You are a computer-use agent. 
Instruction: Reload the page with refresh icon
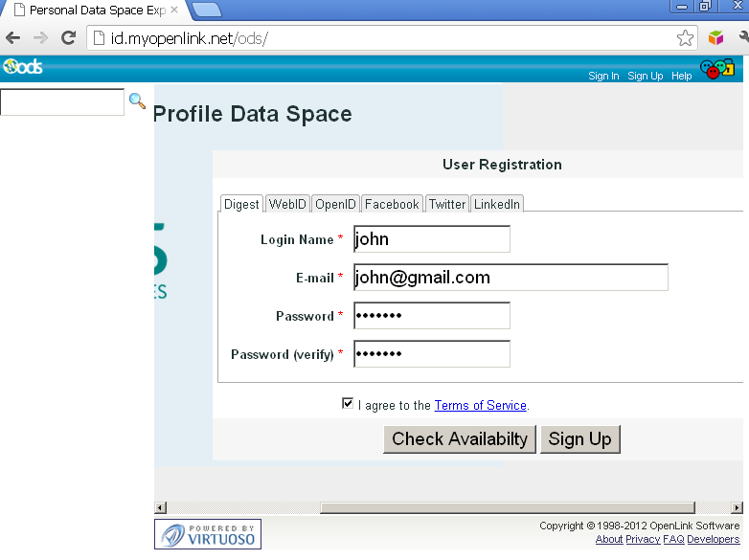[x=68, y=38]
